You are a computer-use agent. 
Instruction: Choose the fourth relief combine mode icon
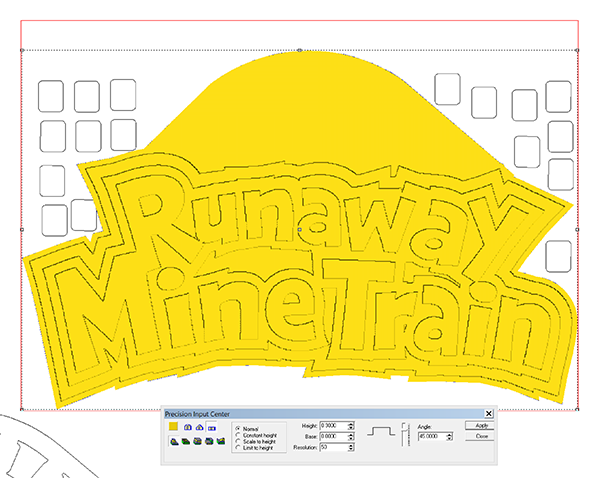point(209,441)
